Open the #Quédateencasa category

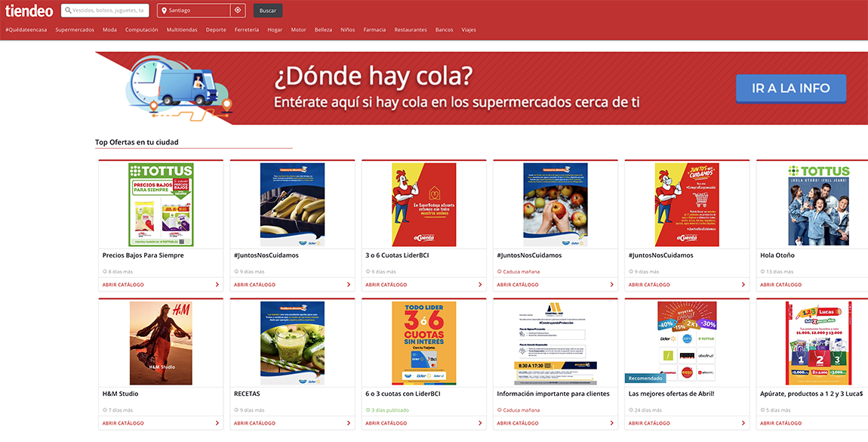tap(26, 30)
